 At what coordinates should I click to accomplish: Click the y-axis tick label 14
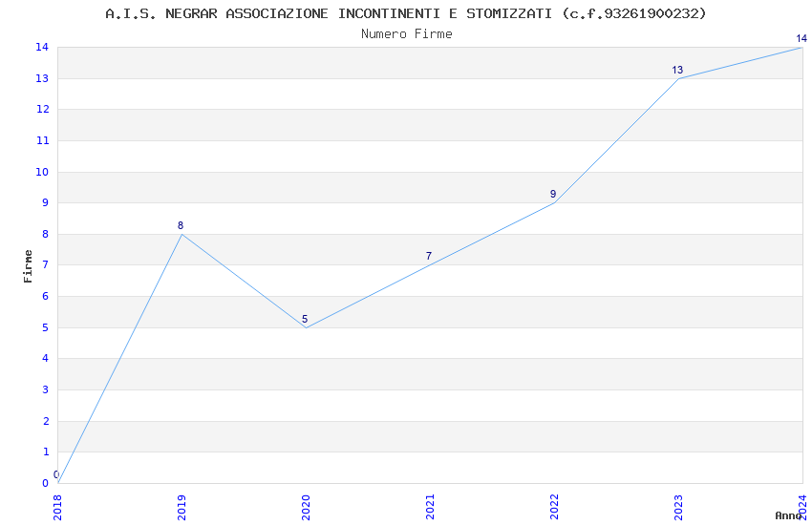(42, 47)
